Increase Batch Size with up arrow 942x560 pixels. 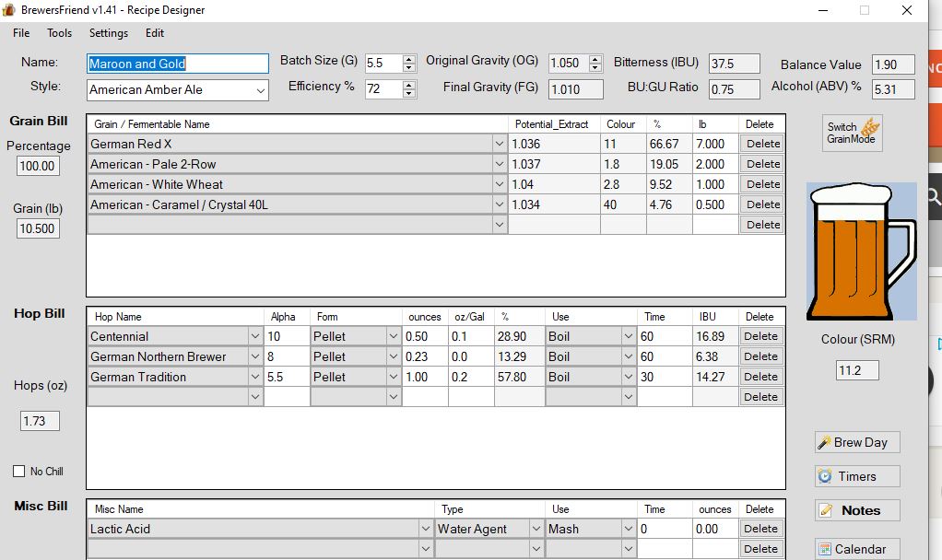[409, 59]
